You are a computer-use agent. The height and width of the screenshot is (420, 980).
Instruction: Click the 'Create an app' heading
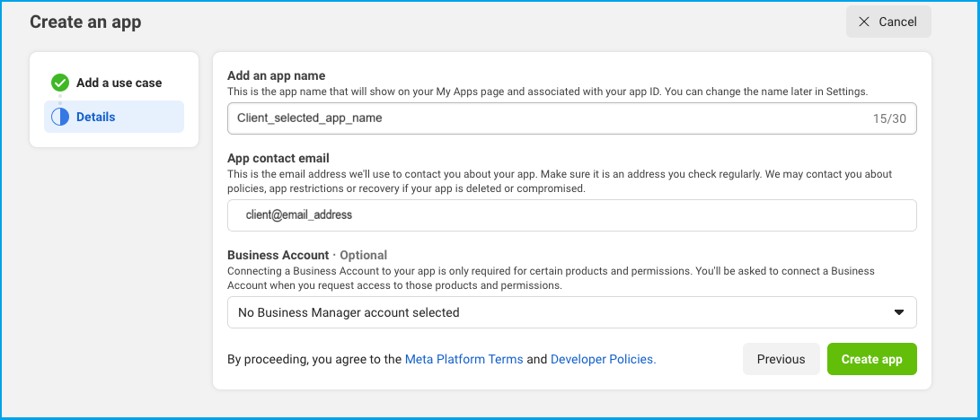[85, 22]
